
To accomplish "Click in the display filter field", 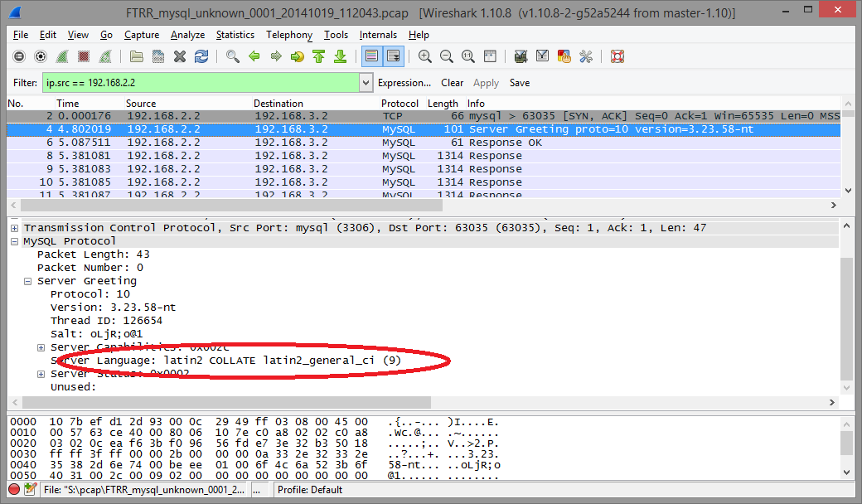I will click(199, 83).
